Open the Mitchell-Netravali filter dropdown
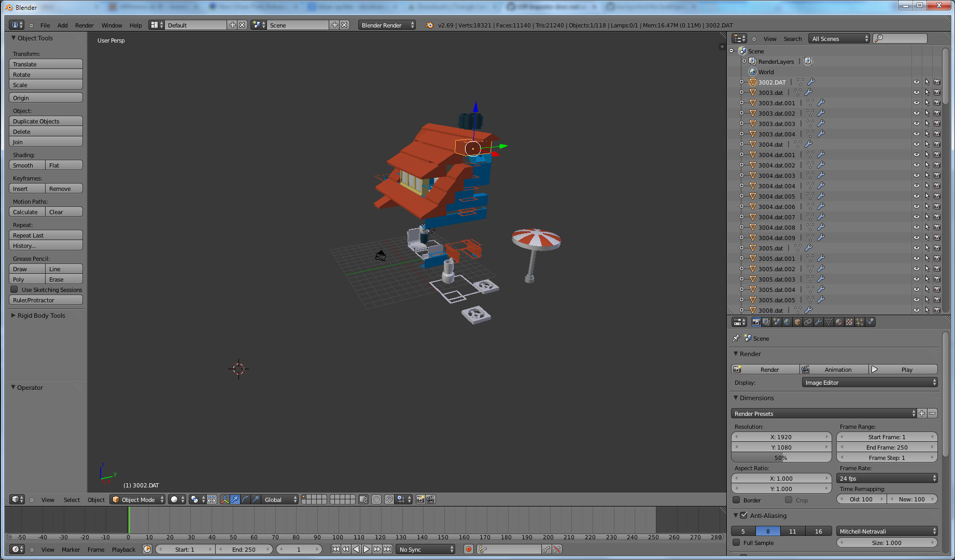 (x=887, y=531)
